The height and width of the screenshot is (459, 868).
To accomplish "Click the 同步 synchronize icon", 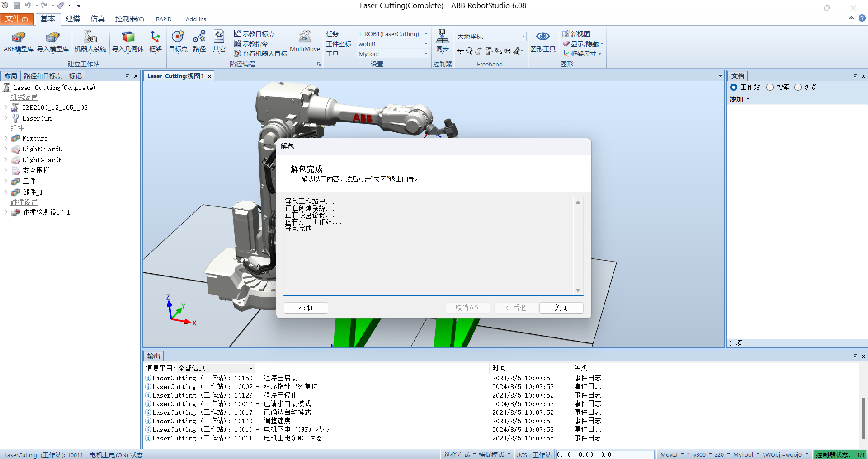I will coord(442,42).
